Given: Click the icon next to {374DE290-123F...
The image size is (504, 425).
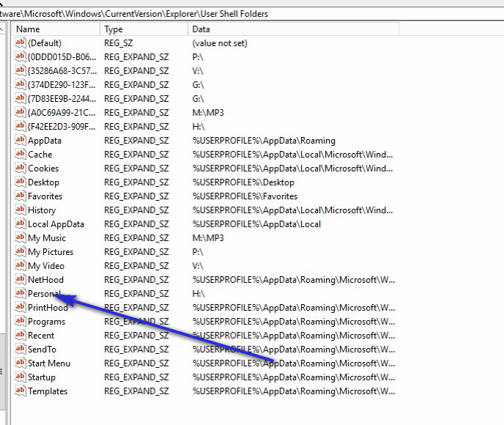Looking at the screenshot, I should click(x=21, y=84).
